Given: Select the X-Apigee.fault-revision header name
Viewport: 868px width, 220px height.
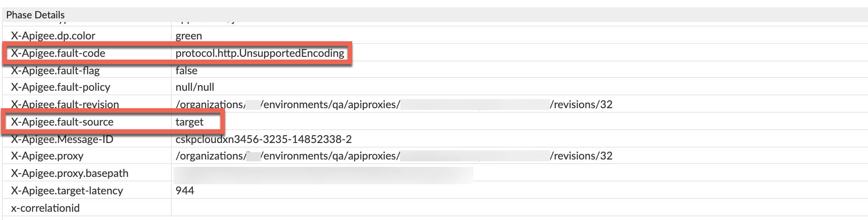Looking at the screenshot, I should point(65,104).
